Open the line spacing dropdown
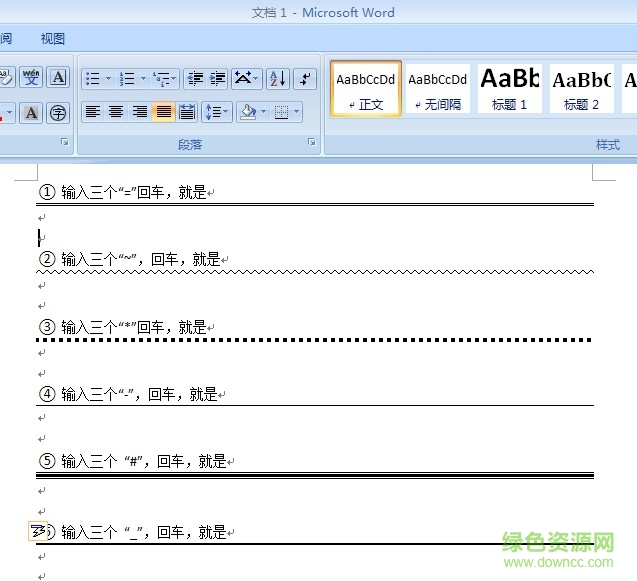 click(216, 112)
